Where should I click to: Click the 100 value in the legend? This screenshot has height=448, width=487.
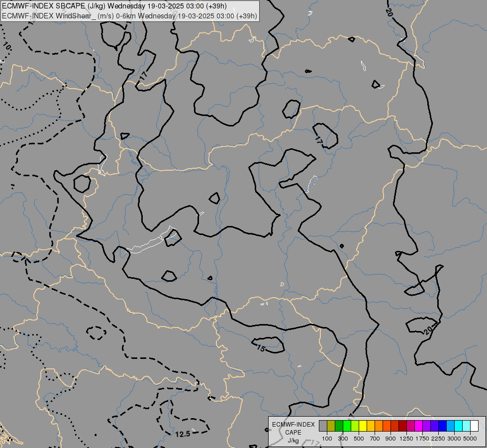click(327, 439)
